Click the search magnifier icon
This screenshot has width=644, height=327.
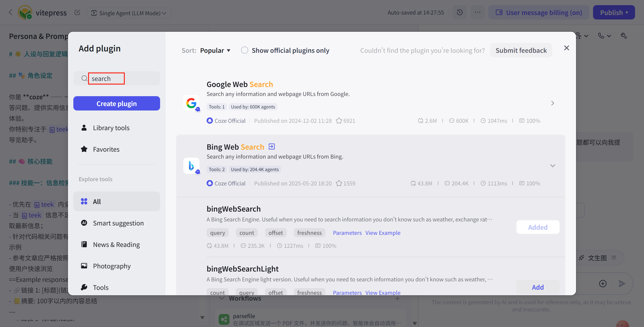84,79
